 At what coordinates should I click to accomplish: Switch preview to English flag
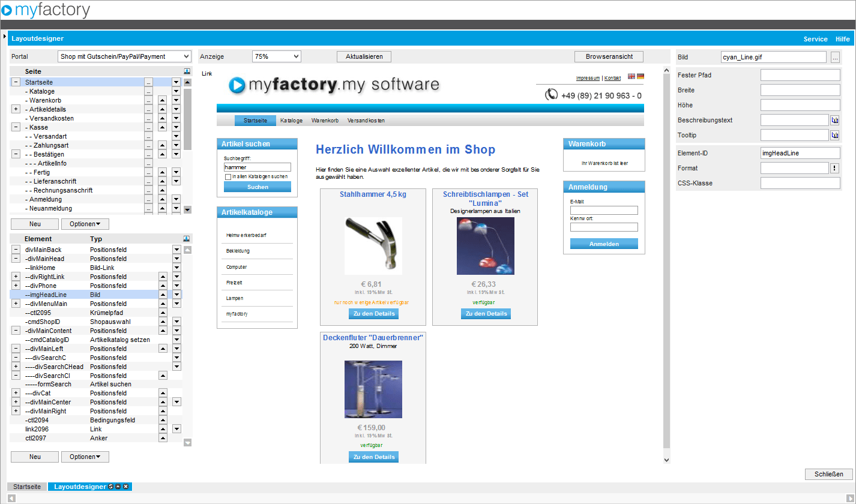pos(631,77)
